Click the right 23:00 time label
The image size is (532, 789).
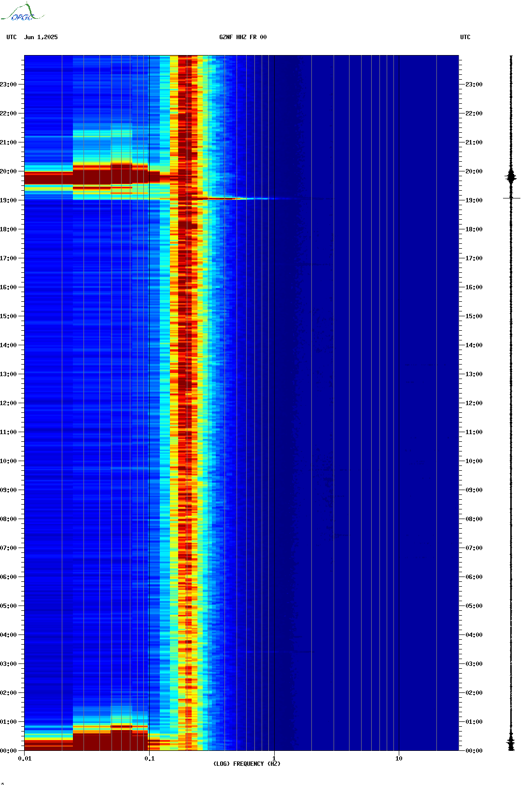click(474, 85)
